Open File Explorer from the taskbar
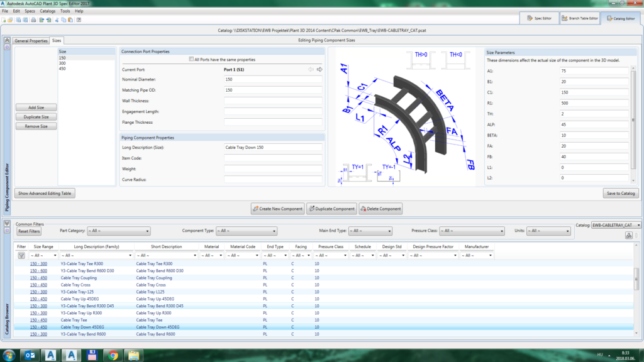The width and height of the screenshot is (644, 362). (x=133, y=355)
